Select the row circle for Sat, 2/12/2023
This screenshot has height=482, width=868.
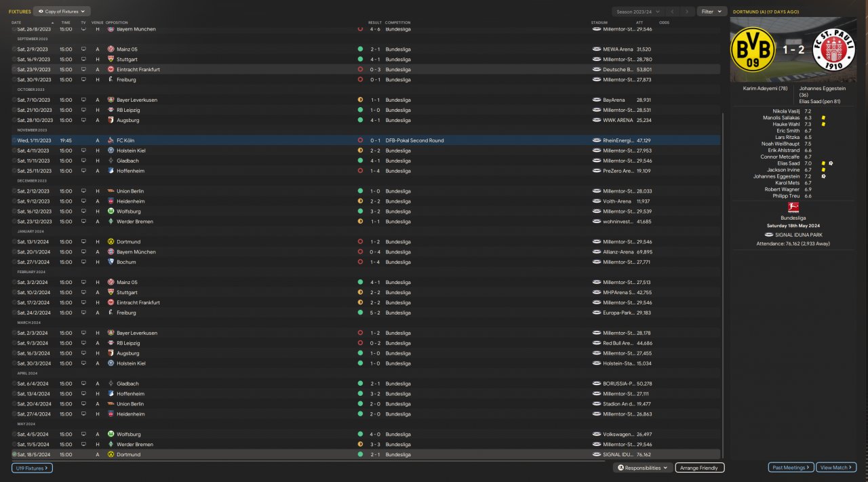coord(14,191)
